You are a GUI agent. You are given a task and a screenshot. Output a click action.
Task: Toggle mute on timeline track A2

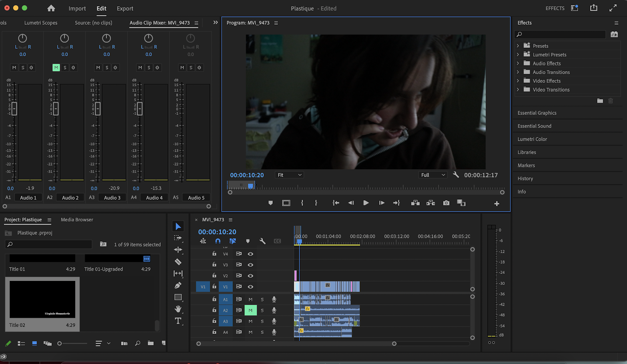pyautogui.click(x=250, y=310)
